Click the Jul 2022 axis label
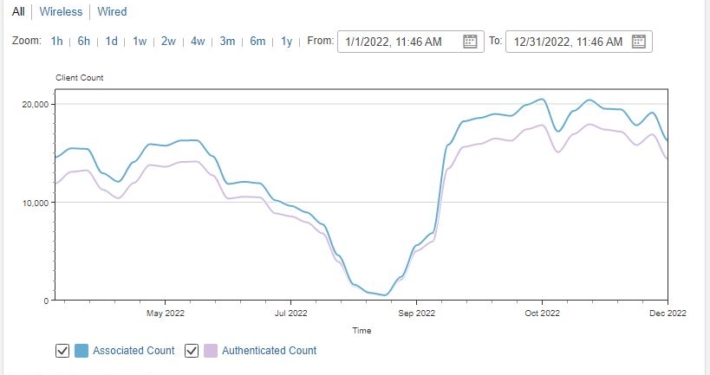 (x=291, y=313)
